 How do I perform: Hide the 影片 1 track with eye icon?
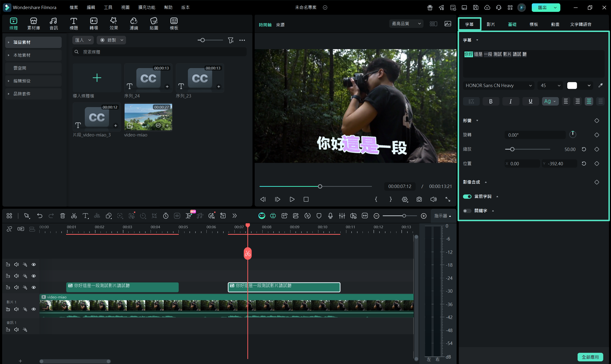tap(34, 309)
